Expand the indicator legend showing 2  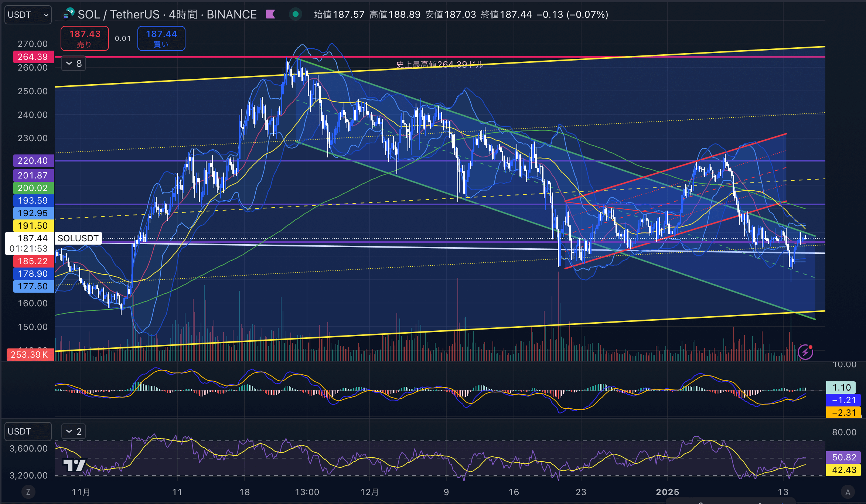click(x=74, y=431)
